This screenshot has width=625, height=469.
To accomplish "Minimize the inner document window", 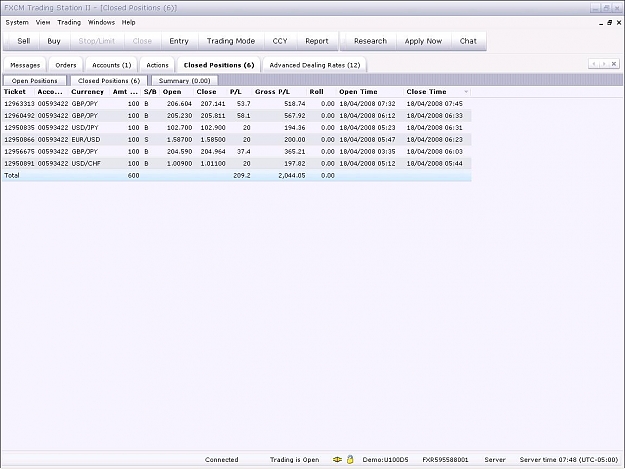I will (x=601, y=23).
